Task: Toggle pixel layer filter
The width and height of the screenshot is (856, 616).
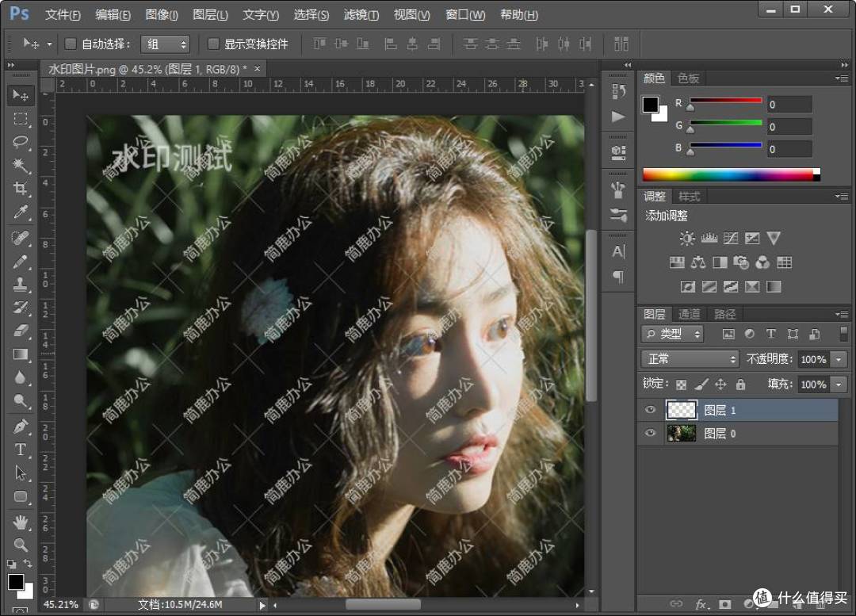Action: (x=728, y=334)
